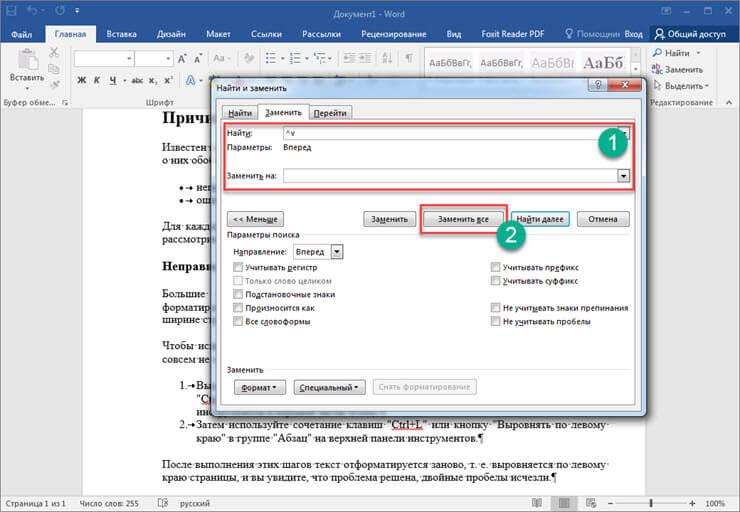Click Replace (Заменить) in ribbon Editing group
This screenshot has height=512, width=740.
point(677,69)
